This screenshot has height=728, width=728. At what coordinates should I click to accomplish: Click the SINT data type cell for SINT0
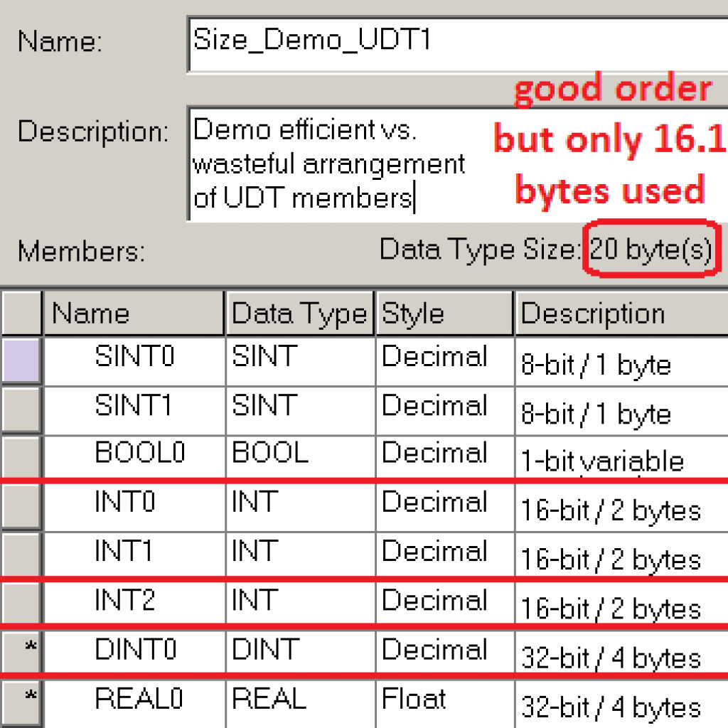coord(301,361)
